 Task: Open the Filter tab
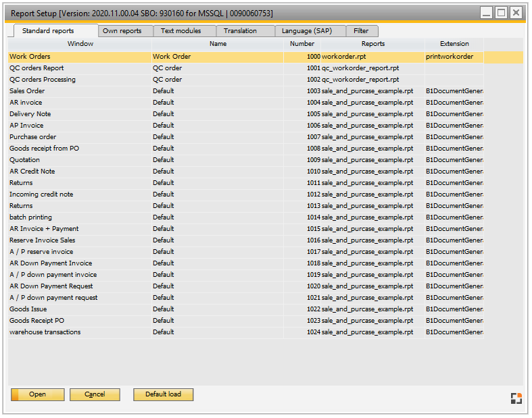point(361,31)
